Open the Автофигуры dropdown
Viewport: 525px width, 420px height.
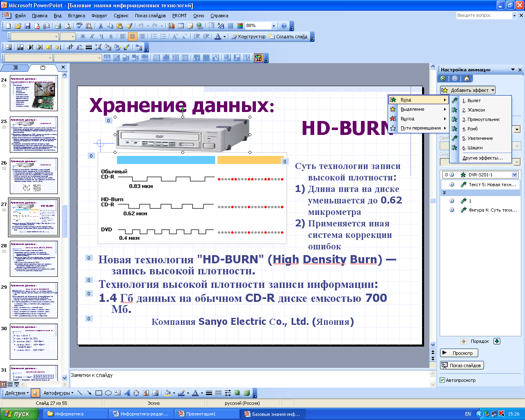tap(59, 393)
